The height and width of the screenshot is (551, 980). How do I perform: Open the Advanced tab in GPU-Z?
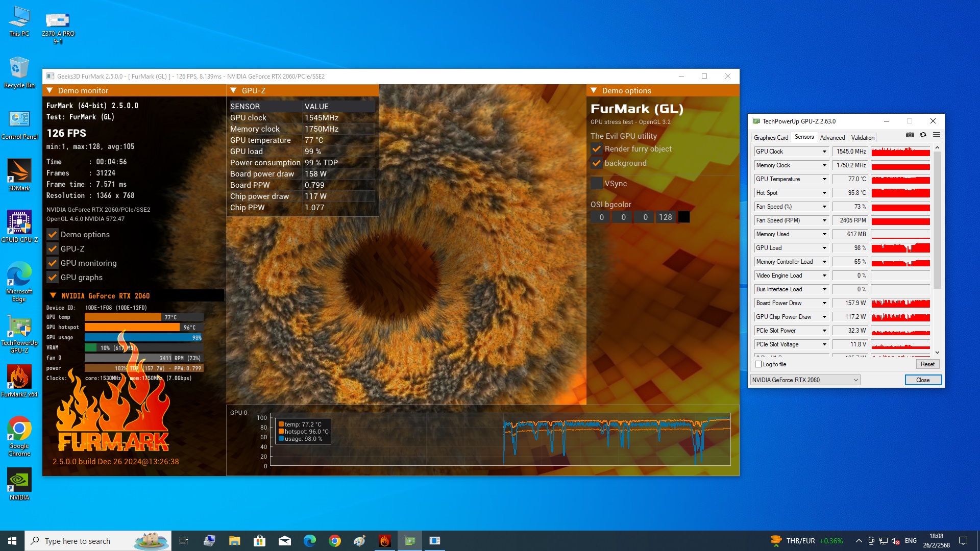(832, 138)
